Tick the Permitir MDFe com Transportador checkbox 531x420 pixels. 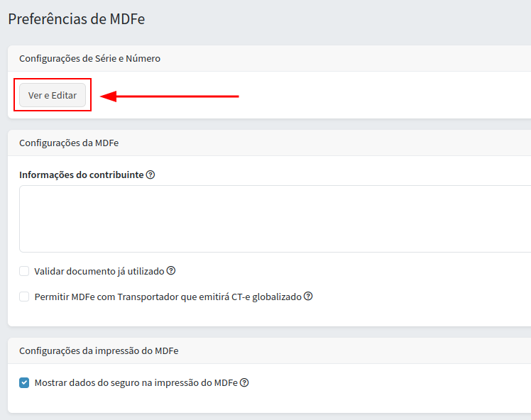click(24, 297)
